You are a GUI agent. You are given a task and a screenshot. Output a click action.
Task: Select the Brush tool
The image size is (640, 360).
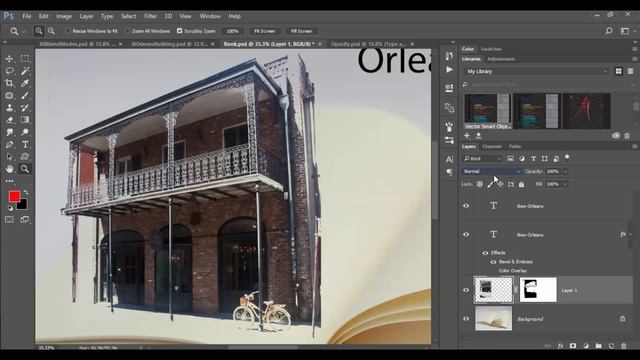(x=25, y=96)
